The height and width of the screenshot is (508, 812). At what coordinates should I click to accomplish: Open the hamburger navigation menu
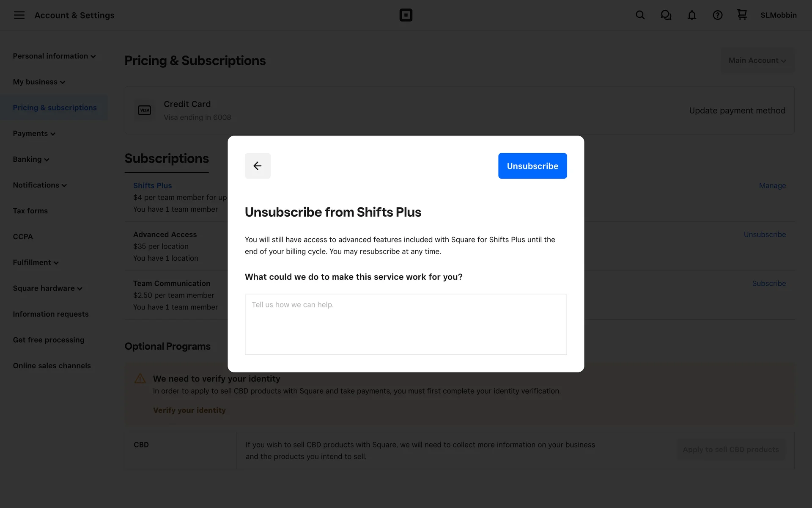click(x=19, y=15)
